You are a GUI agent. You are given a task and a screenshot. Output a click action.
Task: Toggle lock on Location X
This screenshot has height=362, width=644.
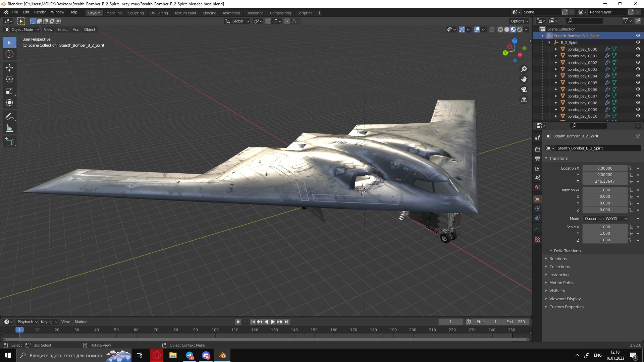(x=631, y=168)
